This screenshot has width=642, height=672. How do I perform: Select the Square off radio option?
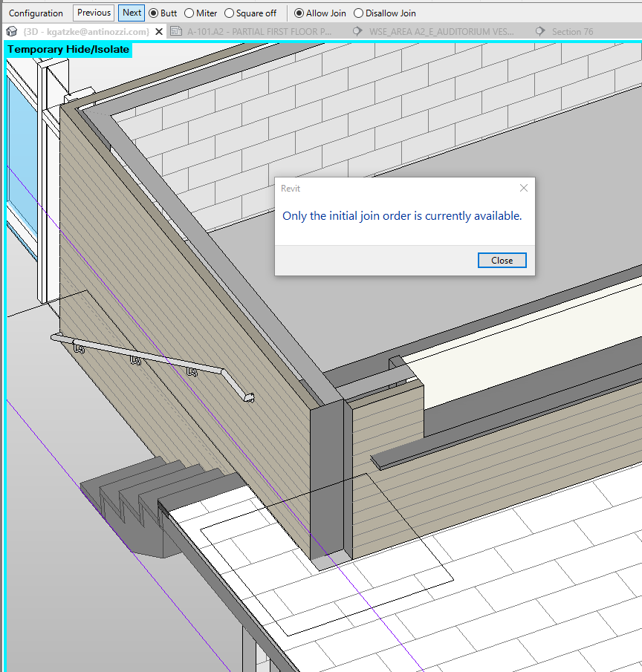coord(250,13)
